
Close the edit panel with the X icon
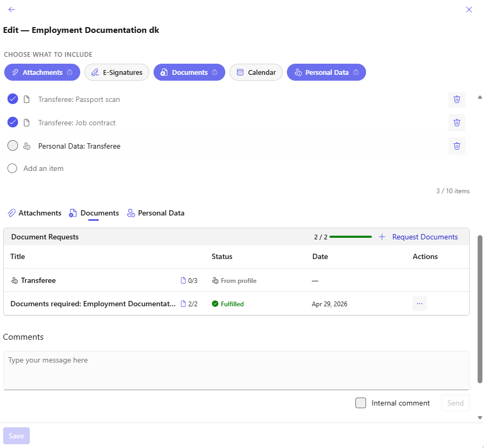[x=469, y=10]
